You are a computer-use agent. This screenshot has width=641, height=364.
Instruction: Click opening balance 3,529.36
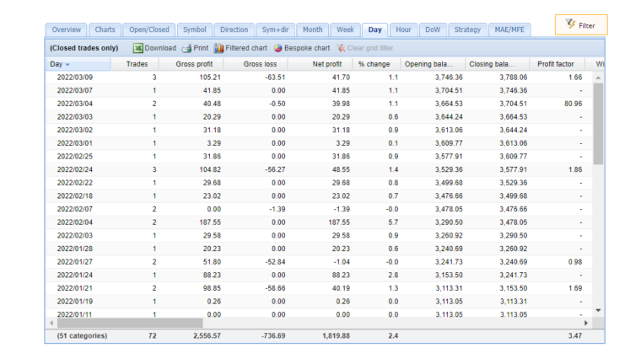449,169
